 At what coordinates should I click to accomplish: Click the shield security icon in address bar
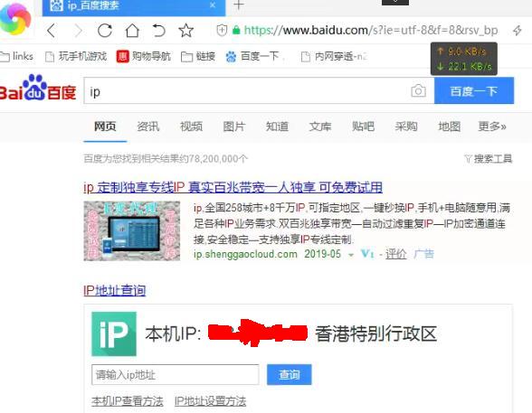pyautogui.click(x=222, y=31)
